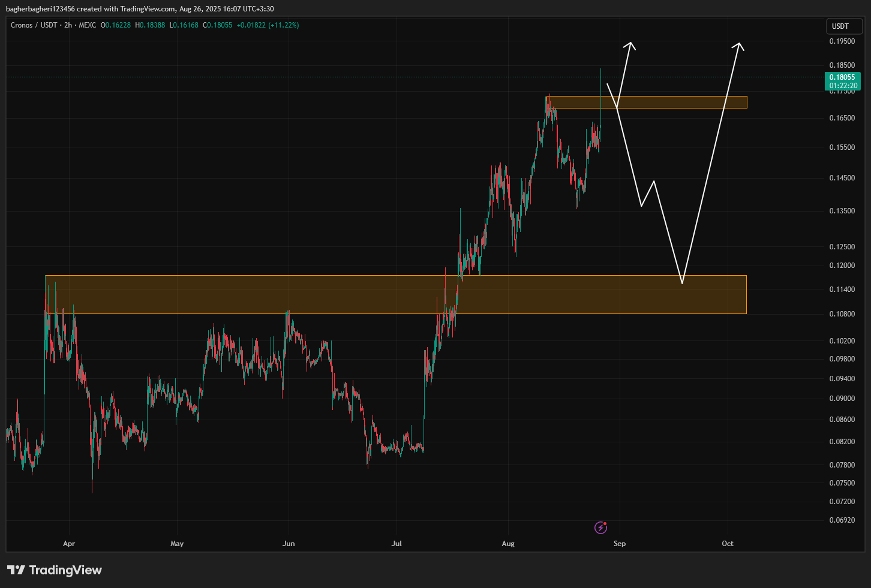Click Sep on the time axis
The width and height of the screenshot is (871, 588).
click(620, 544)
